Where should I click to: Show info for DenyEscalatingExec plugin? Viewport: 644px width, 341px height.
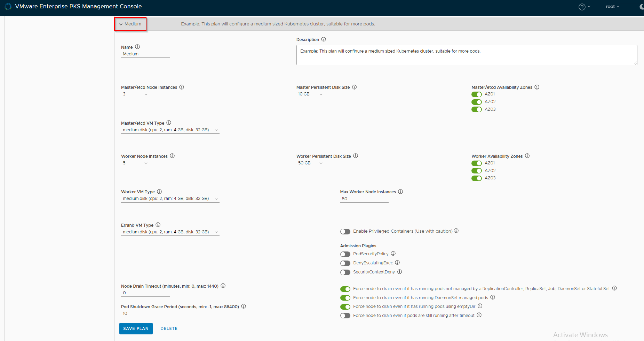pos(397,263)
